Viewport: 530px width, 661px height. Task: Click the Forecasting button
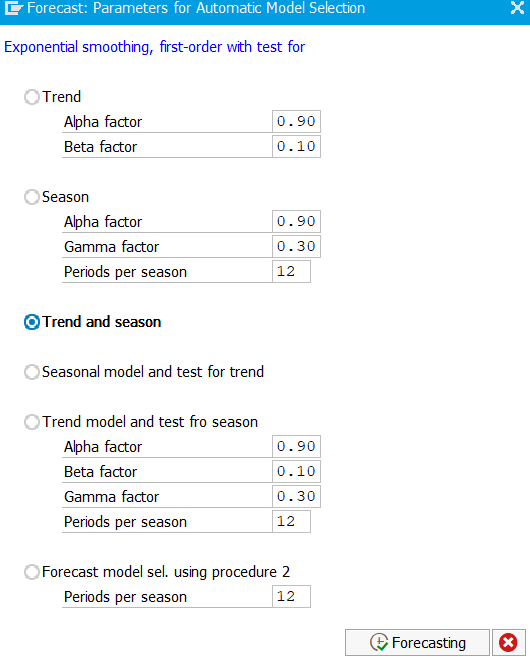click(417, 642)
